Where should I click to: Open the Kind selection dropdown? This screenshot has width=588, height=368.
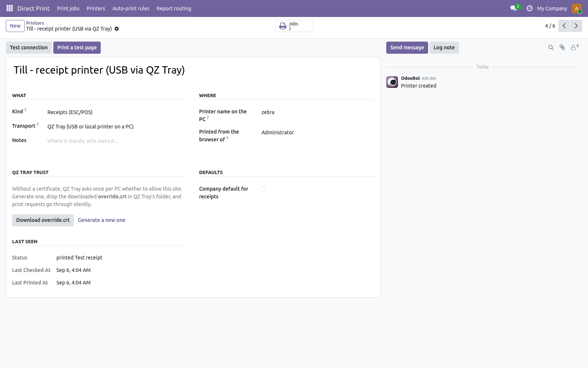(x=117, y=112)
